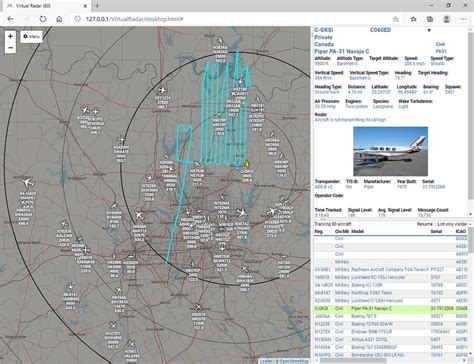
Task: Switch to the Virtual Radar tab
Action: 46,6
